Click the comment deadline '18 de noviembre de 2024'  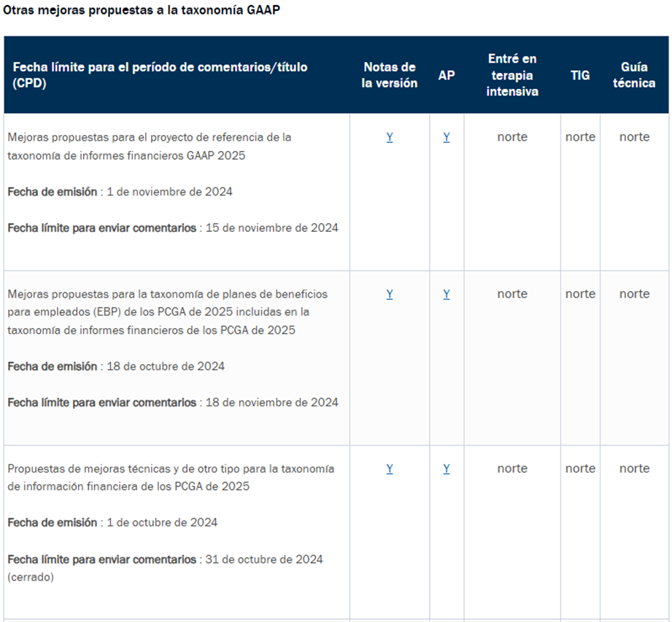271,403
